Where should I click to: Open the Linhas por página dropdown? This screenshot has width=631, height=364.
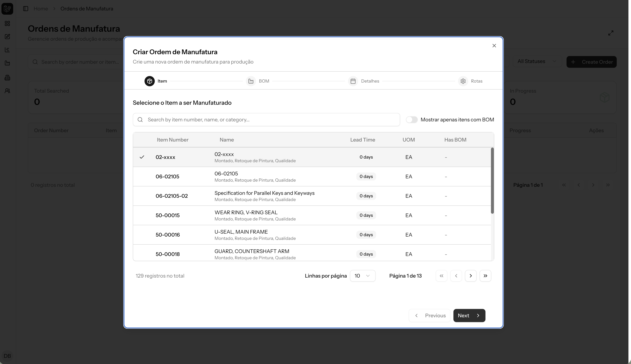pos(362,276)
